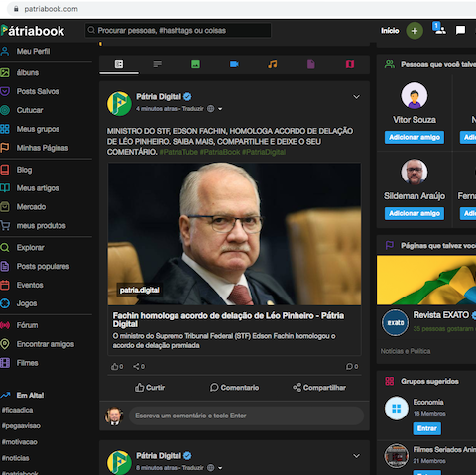Open Posts Salvos in sidebar
The height and width of the screenshot is (475, 476).
30,91
